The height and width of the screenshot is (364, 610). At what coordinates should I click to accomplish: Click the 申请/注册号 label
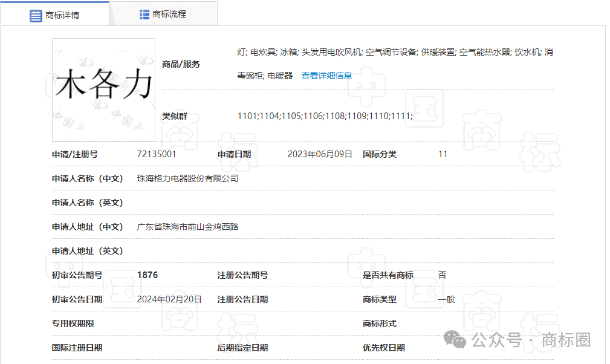(75, 154)
